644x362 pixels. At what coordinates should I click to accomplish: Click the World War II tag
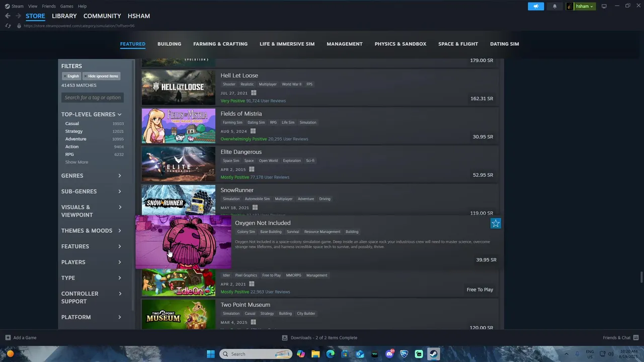pyautogui.click(x=291, y=84)
